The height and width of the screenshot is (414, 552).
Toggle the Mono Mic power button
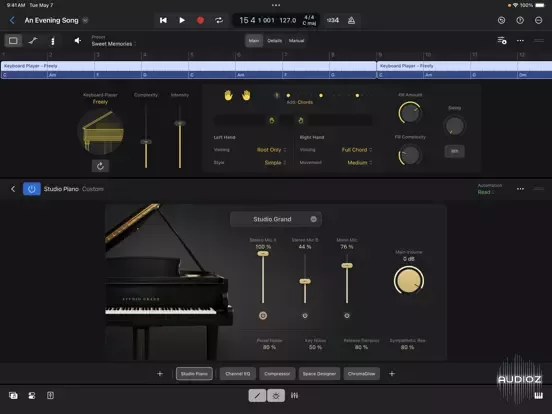347,316
